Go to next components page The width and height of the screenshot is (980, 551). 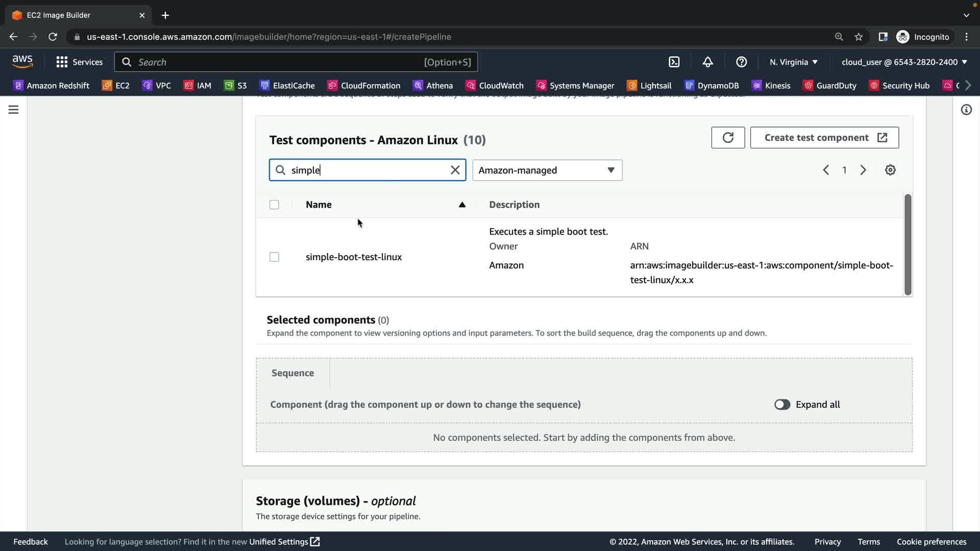click(x=863, y=170)
